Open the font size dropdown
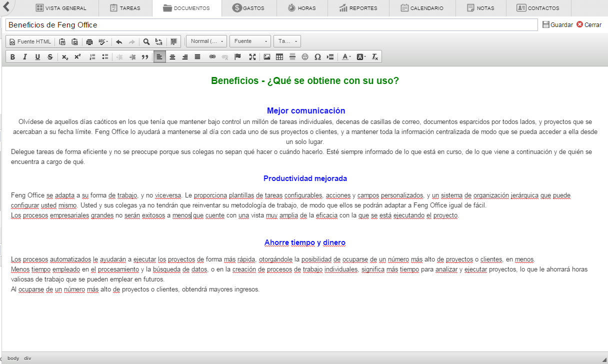This screenshot has height=364, width=608. click(x=287, y=41)
